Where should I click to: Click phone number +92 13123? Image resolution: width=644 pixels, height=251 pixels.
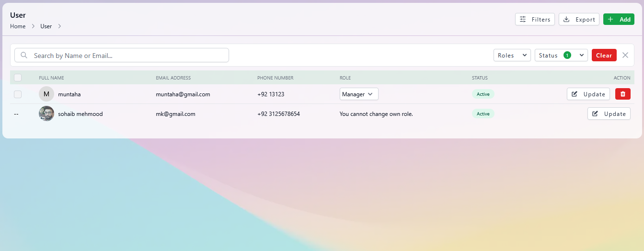coord(271,94)
